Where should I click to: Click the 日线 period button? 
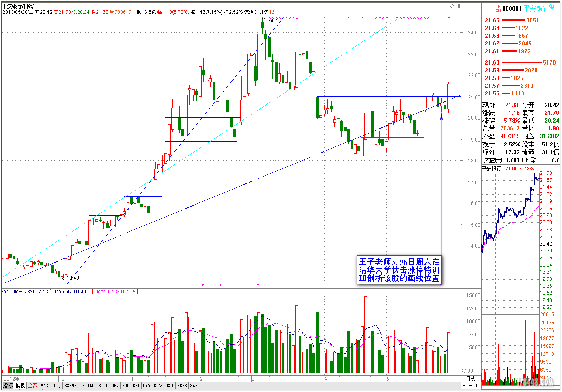coord(471,378)
